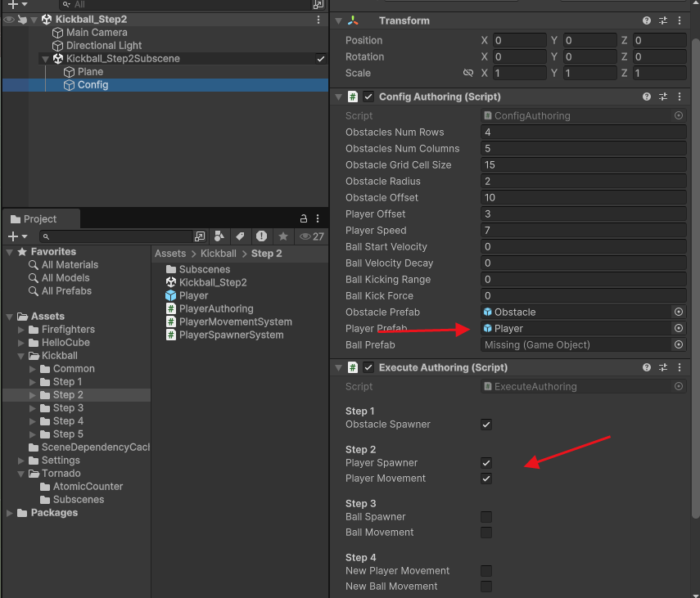Expand Firefighters folder arrow

(x=21, y=330)
